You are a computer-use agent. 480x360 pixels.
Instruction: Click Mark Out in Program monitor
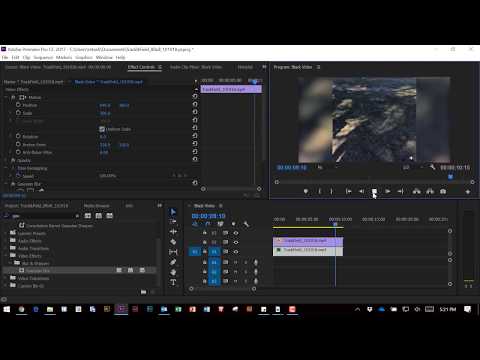331,191
